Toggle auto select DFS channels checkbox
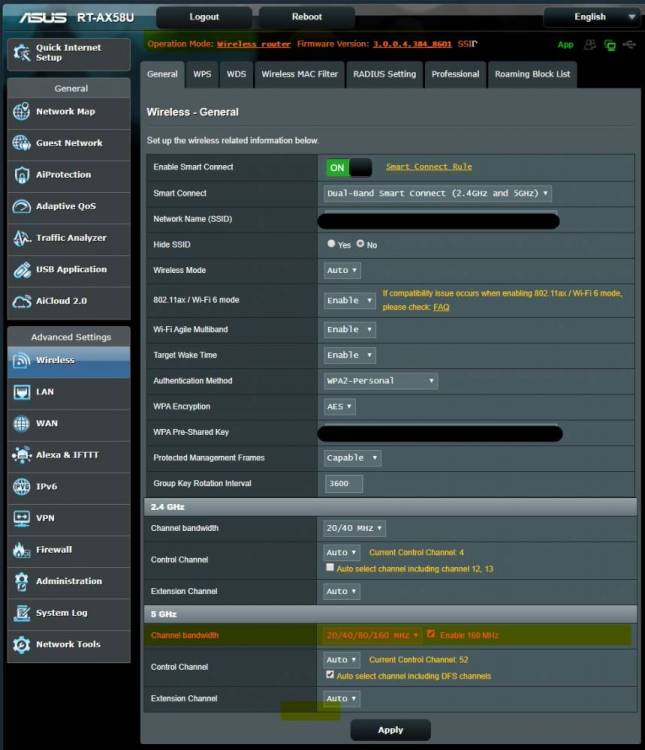 pyautogui.click(x=330, y=674)
